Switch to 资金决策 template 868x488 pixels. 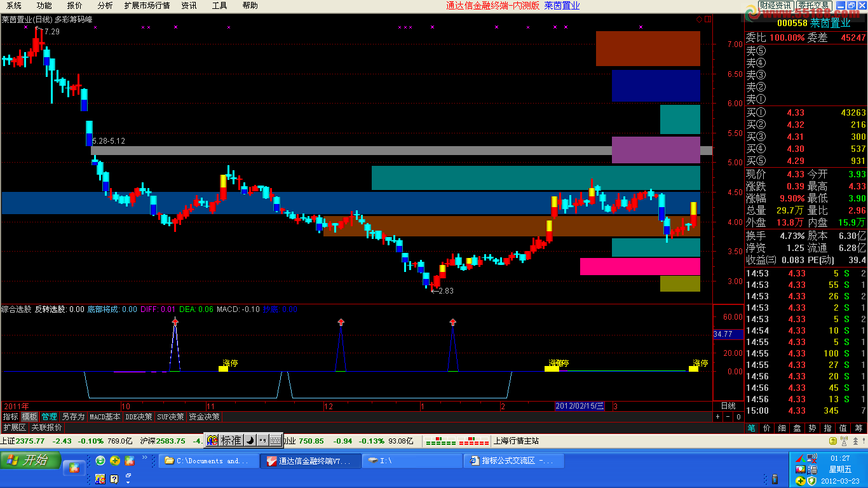coord(204,417)
